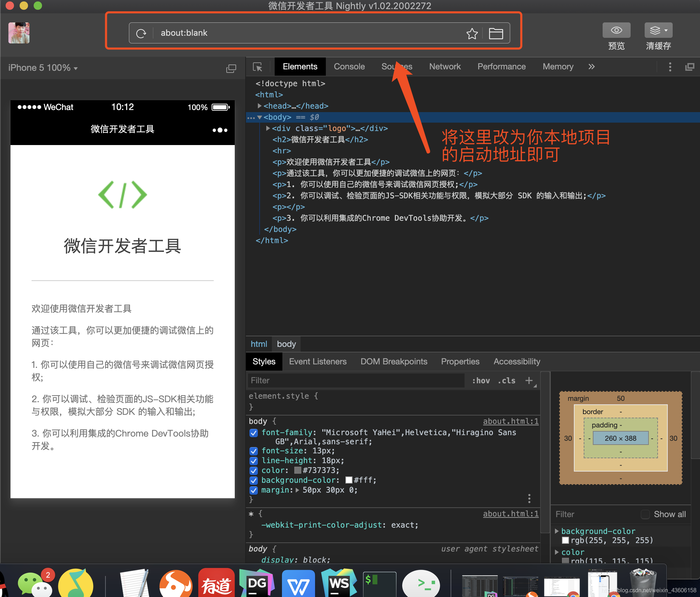Screen dimensions: 700x597
Task: Activate the inspect element picker
Action: [258, 67]
